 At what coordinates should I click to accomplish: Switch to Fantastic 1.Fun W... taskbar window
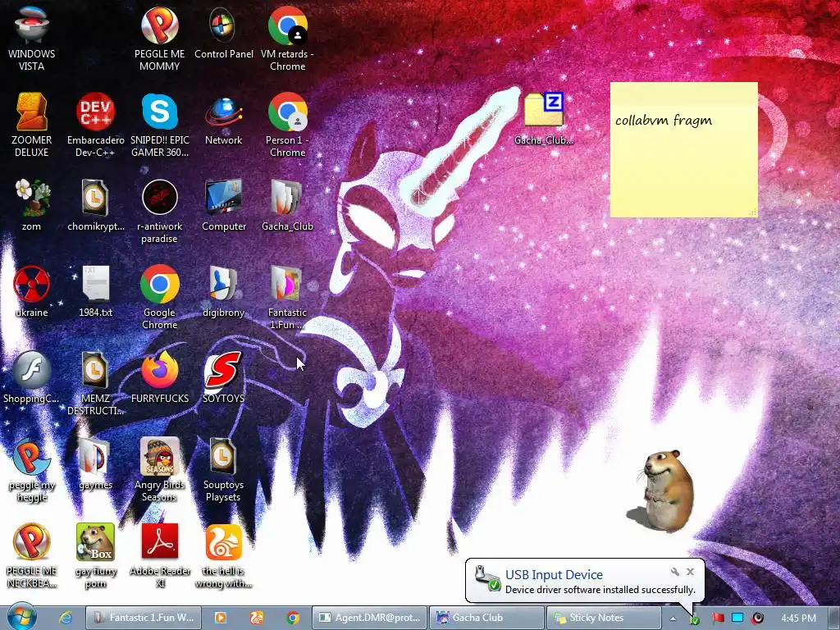point(144,618)
